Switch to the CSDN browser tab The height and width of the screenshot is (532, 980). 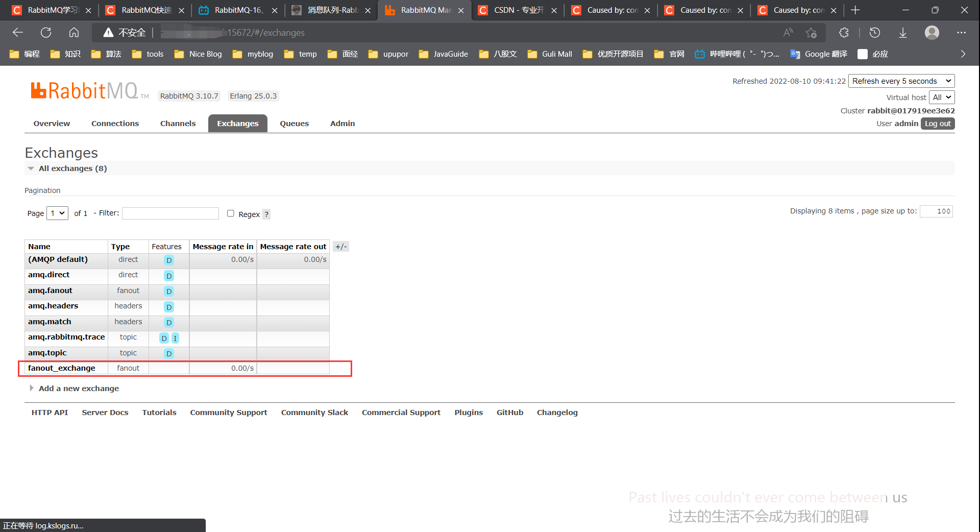[517, 10]
